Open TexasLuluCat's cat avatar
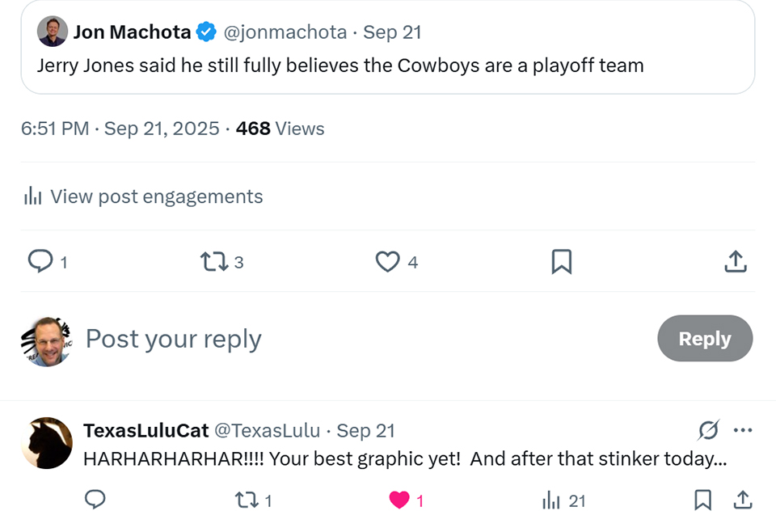This screenshot has width=776, height=532. click(47, 443)
